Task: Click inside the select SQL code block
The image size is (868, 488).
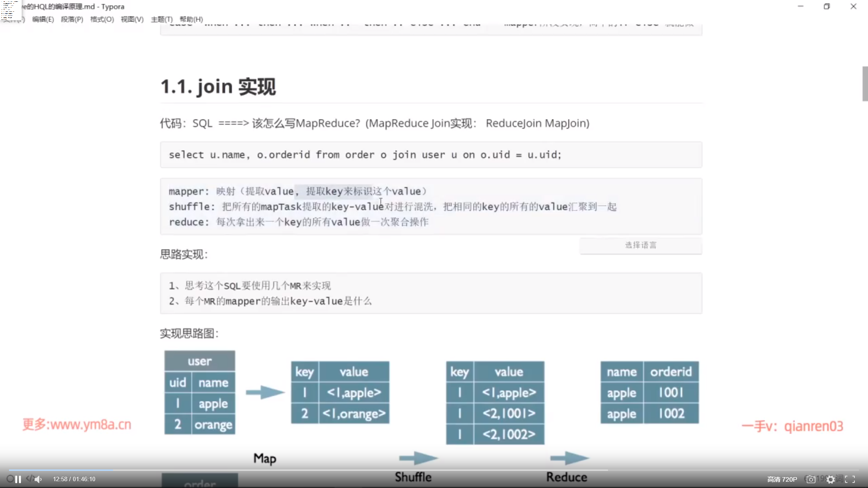Action: coord(364,155)
